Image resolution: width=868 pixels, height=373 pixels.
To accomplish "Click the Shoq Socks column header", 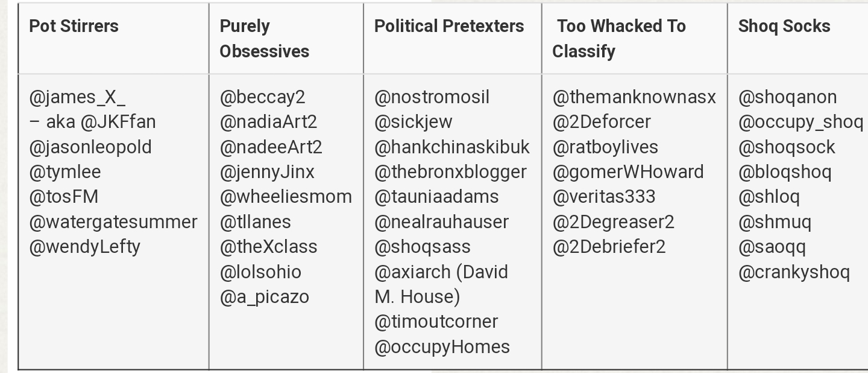I will [x=784, y=26].
